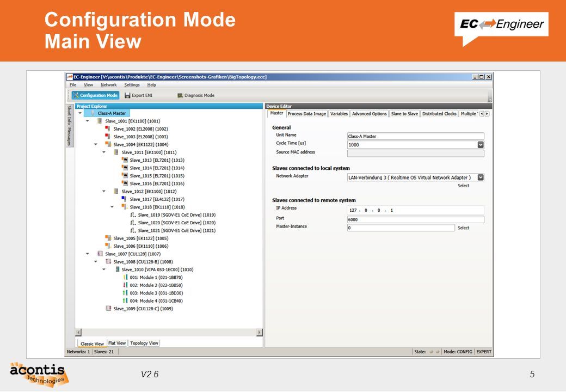Collapse the Slave_1012 [EK1100] node

tap(104, 191)
